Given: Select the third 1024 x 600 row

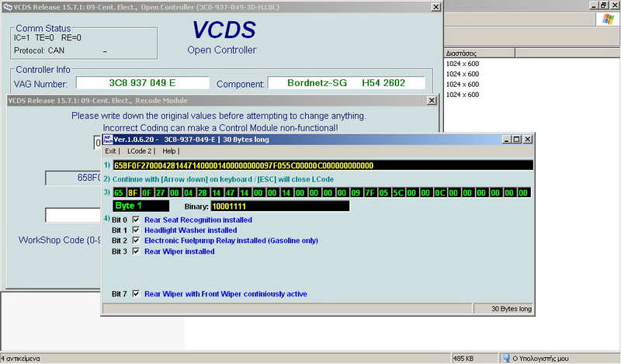Looking at the screenshot, I should point(463,85).
